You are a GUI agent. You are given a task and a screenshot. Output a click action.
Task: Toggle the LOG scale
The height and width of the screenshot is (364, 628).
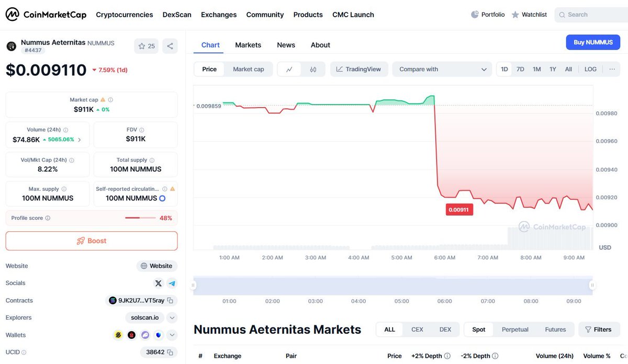coord(590,69)
